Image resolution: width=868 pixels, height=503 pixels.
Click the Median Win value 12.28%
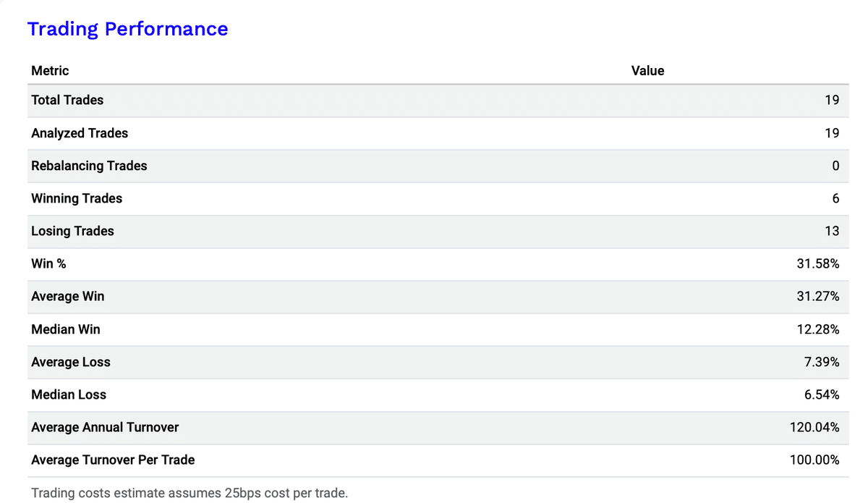[817, 329]
